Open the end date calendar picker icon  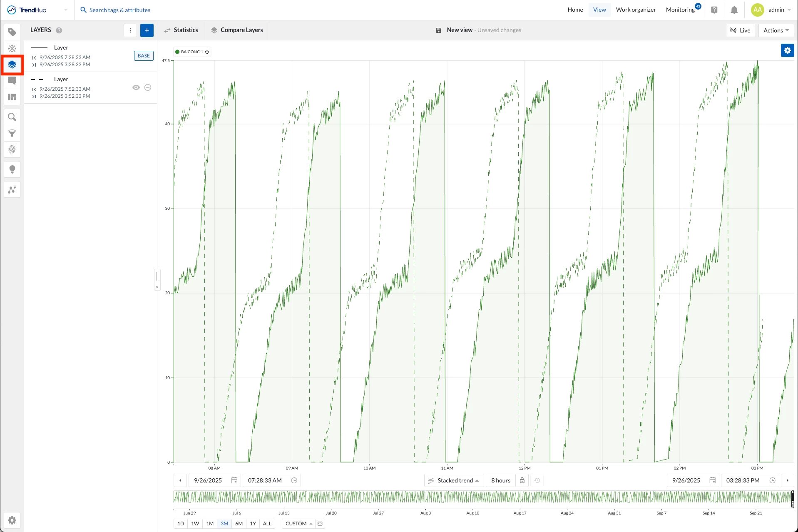[x=713, y=480]
